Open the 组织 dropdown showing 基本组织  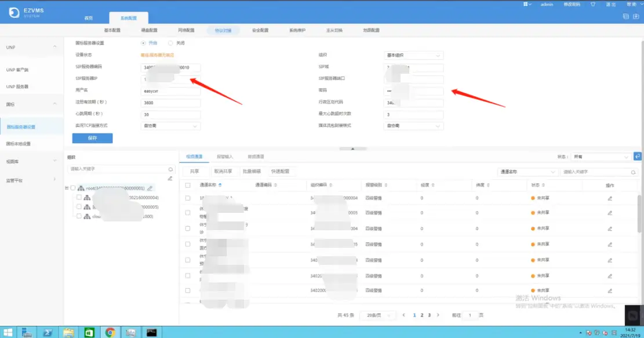tap(414, 56)
